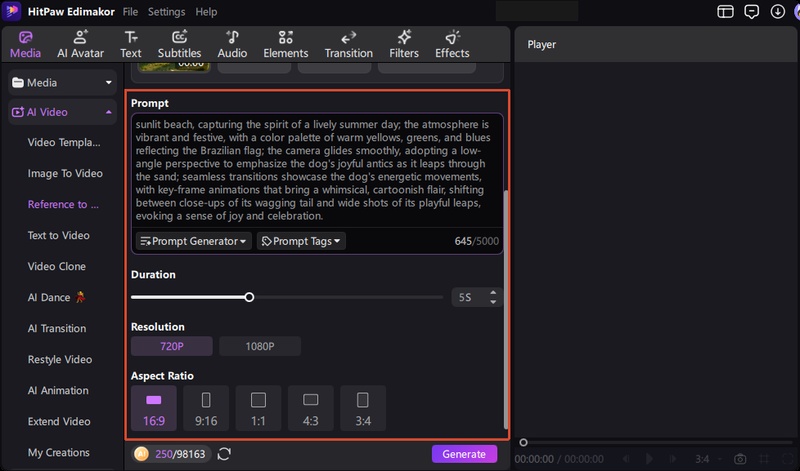
Task: Open the File menu
Action: [x=130, y=12]
